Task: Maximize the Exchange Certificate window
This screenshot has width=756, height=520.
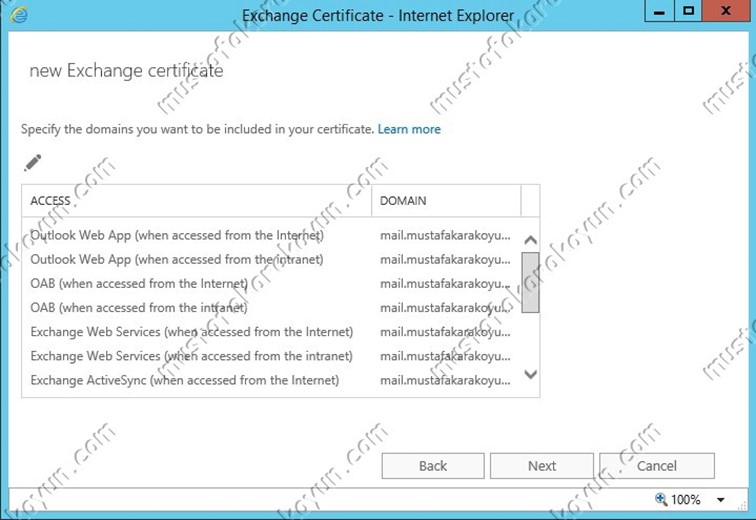Action: click(x=688, y=11)
